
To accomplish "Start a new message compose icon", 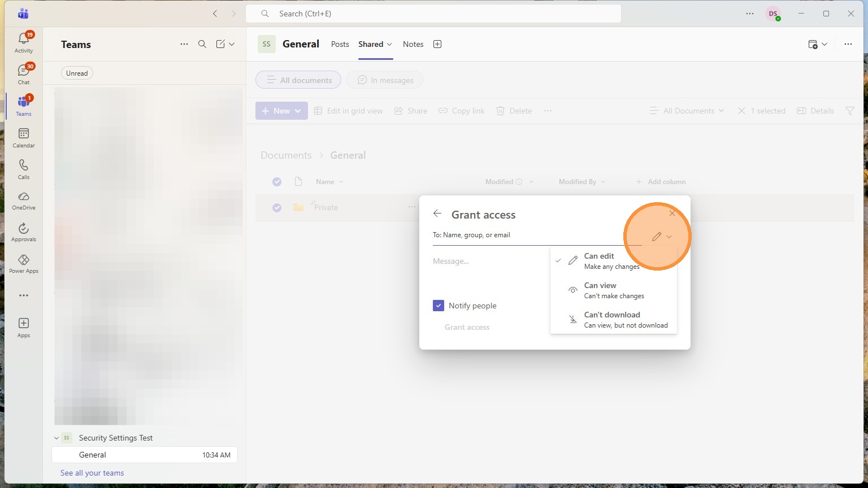I will coord(220,44).
